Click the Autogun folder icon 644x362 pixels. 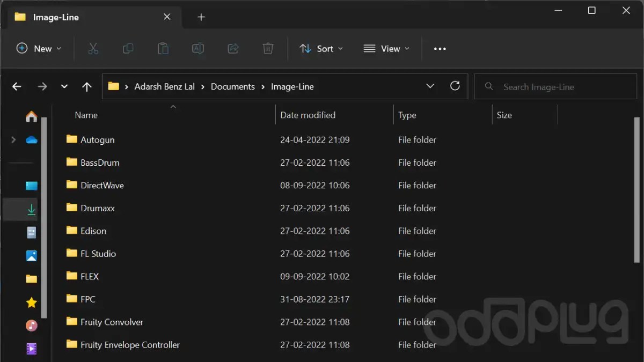(72, 139)
